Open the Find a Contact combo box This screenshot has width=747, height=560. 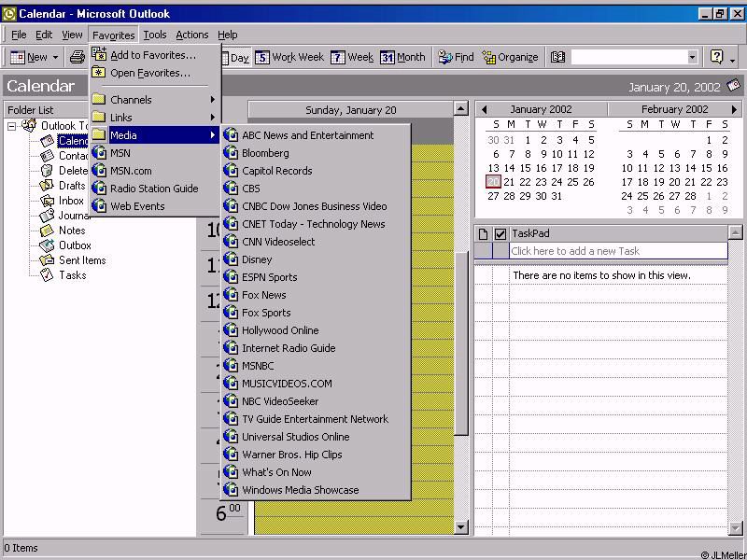click(634, 57)
